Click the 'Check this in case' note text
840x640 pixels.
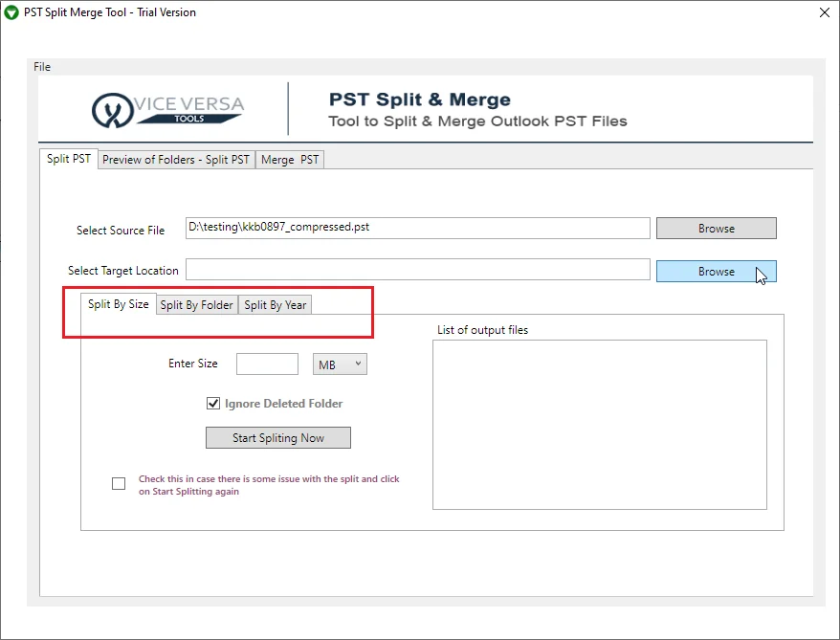[269, 485]
